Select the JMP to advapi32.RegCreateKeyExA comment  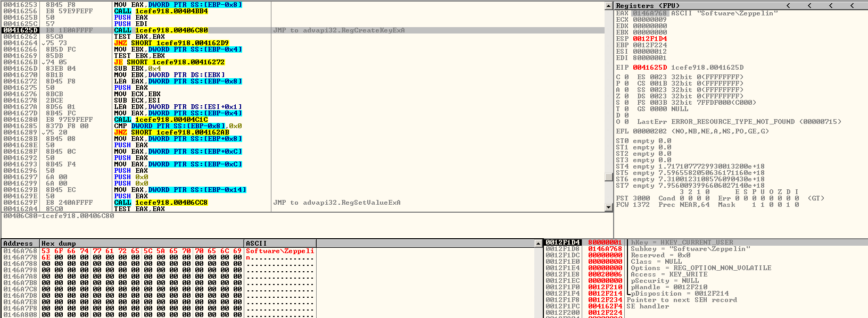339,30
